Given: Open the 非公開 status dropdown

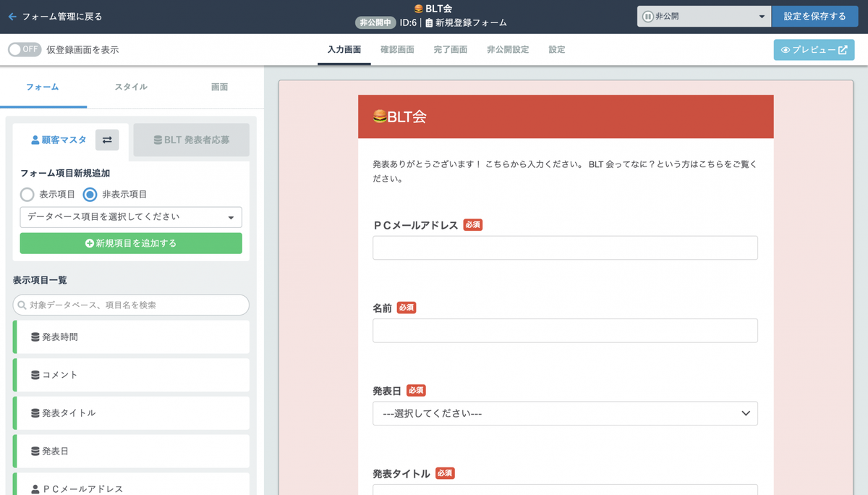Looking at the screenshot, I should [x=703, y=15].
